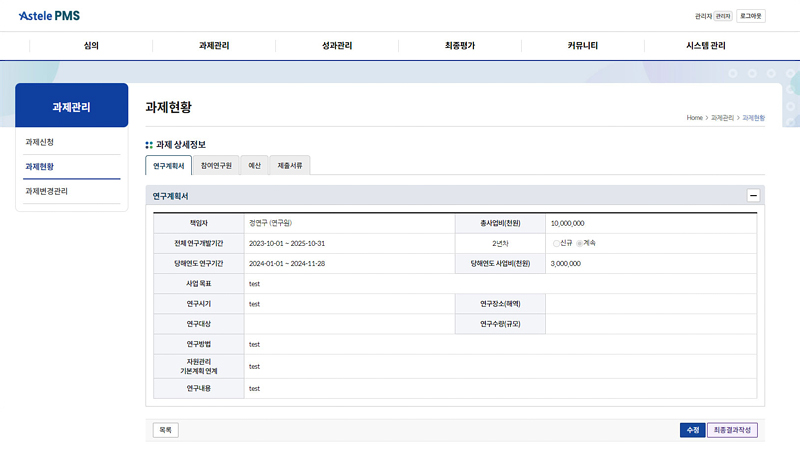The image size is (800, 467).
Task: Select the 연구계획서 tab
Action: (169, 165)
